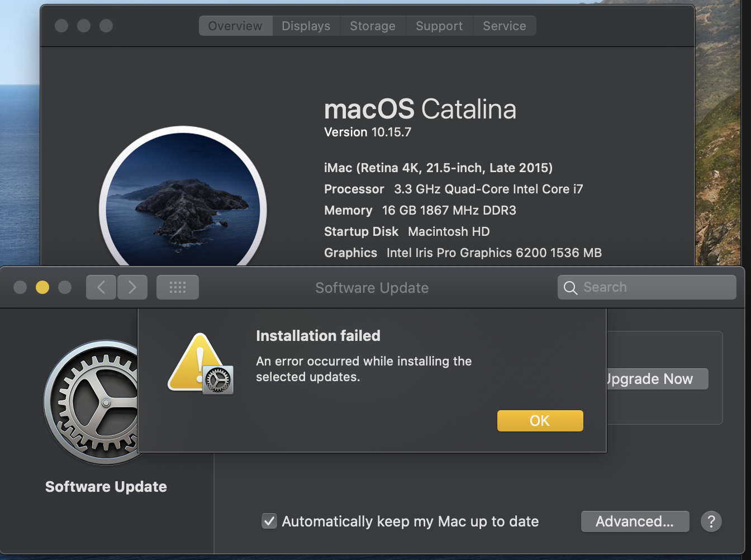Switch to the Displays tab

[306, 26]
